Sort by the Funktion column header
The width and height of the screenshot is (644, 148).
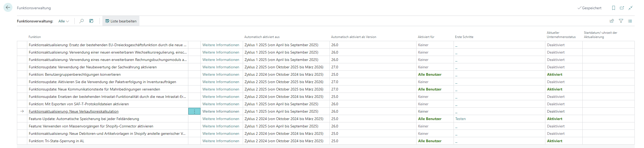[35, 37]
